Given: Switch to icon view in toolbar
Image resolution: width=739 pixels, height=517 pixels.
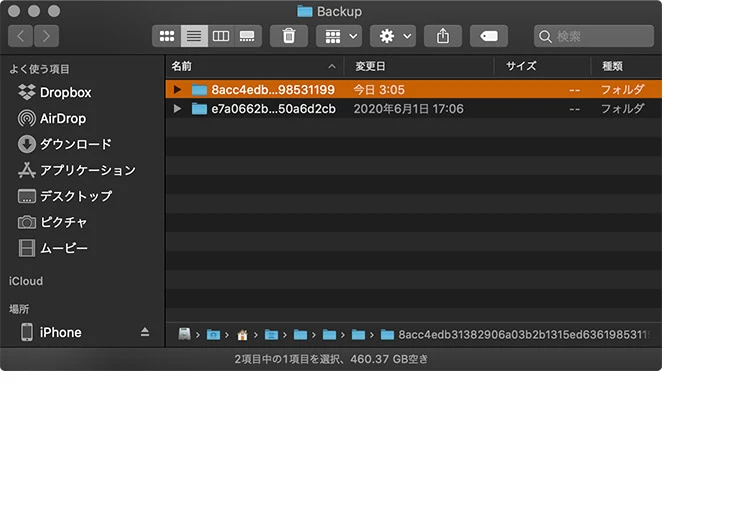Looking at the screenshot, I should click(x=166, y=36).
